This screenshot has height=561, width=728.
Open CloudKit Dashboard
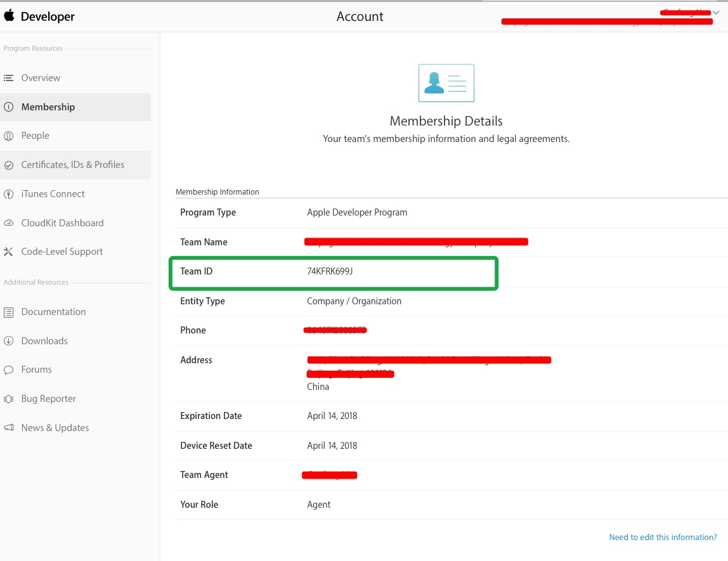[63, 223]
